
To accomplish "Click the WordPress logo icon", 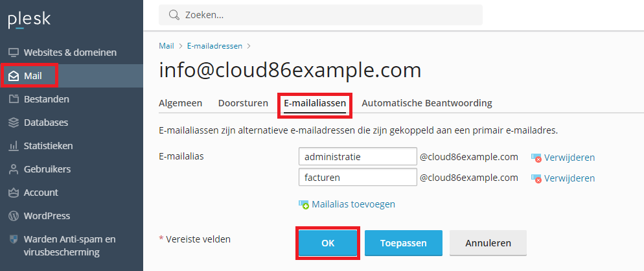I will pos(14,216).
